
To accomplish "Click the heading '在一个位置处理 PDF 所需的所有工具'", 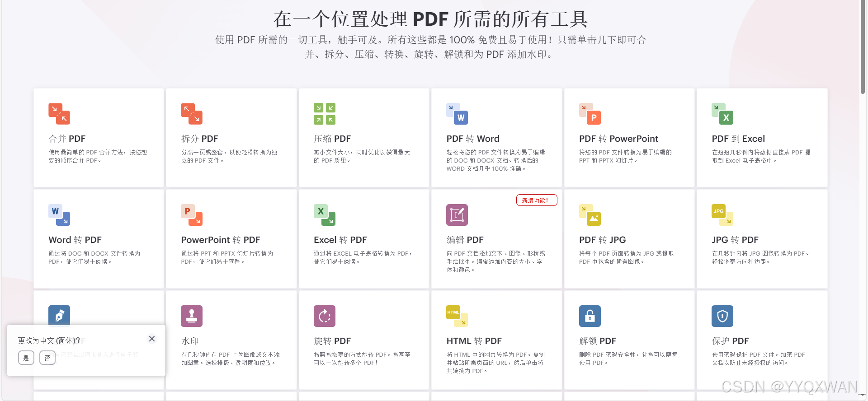I will click(x=430, y=19).
